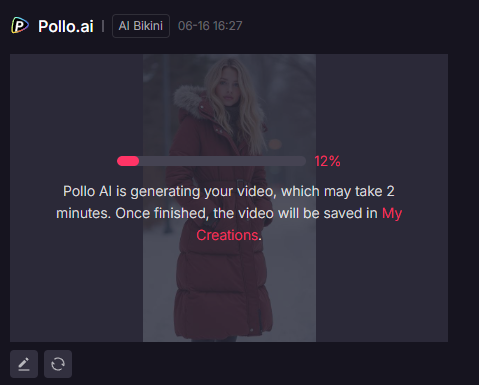Select the AI Bikini tag label
Screen dimensions: 479x385
tap(141, 26)
